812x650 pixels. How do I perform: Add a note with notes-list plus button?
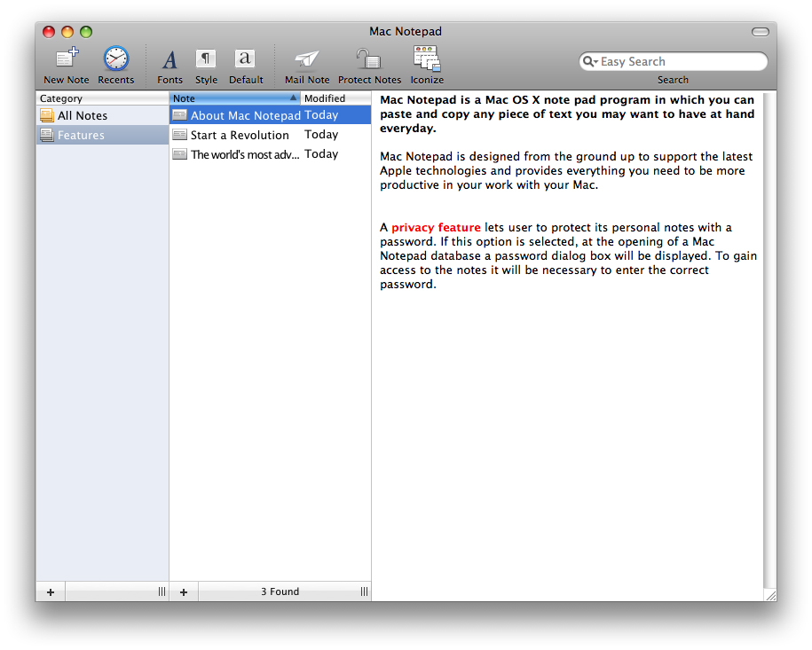tap(184, 592)
